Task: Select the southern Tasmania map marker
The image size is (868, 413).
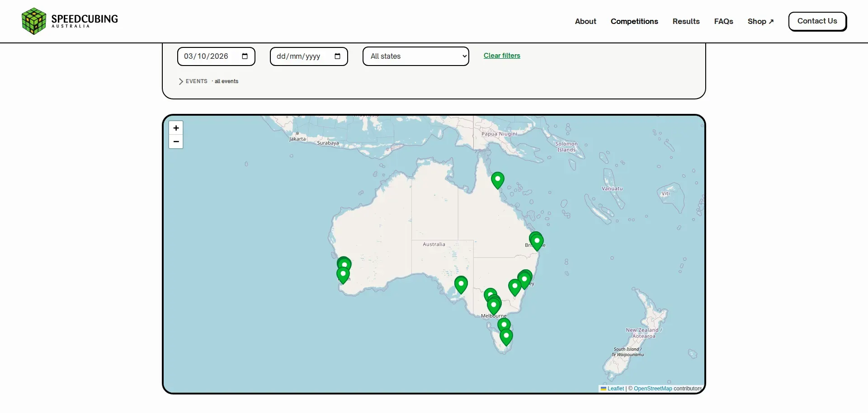Action: [x=506, y=338]
